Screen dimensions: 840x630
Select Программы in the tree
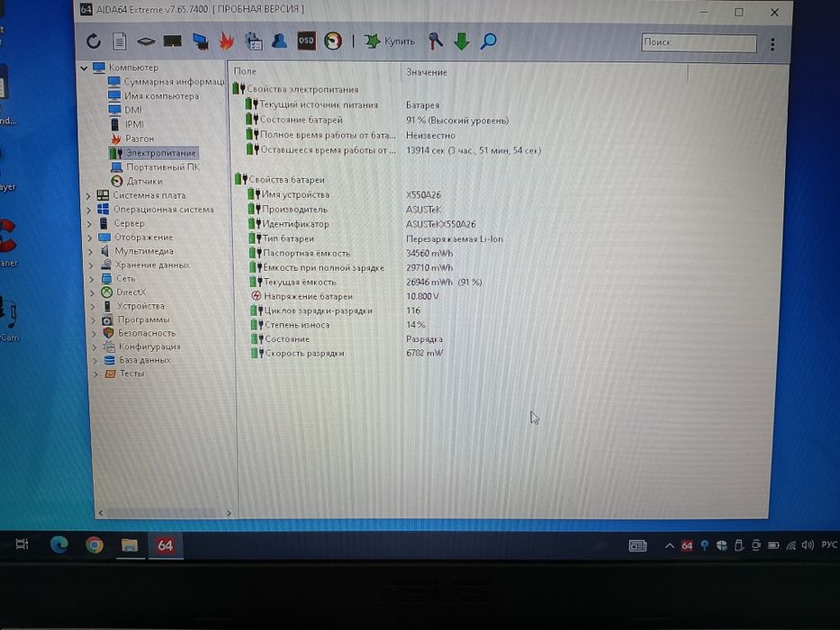pyautogui.click(x=136, y=319)
